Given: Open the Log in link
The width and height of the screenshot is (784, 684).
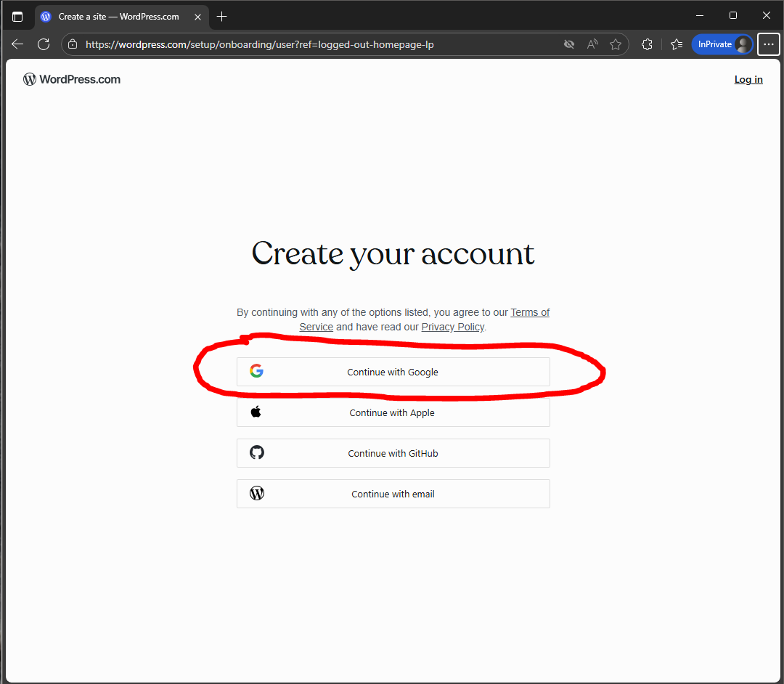Looking at the screenshot, I should click(x=748, y=79).
